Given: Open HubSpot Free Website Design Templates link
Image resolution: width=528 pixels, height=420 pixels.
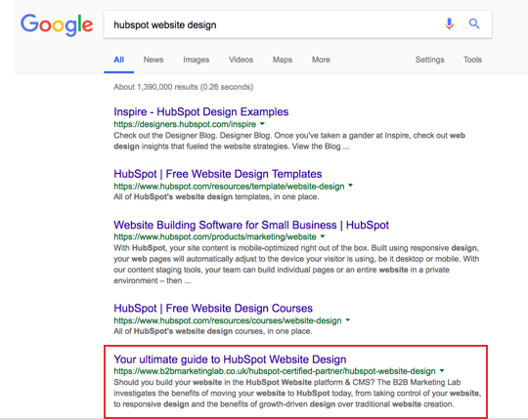Looking at the screenshot, I should 217,174.
